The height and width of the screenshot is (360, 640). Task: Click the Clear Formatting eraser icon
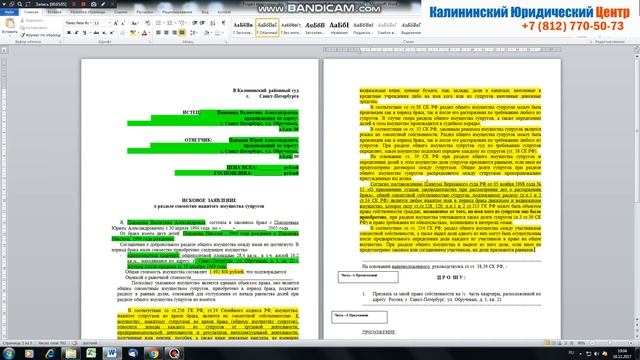coord(148,23)
